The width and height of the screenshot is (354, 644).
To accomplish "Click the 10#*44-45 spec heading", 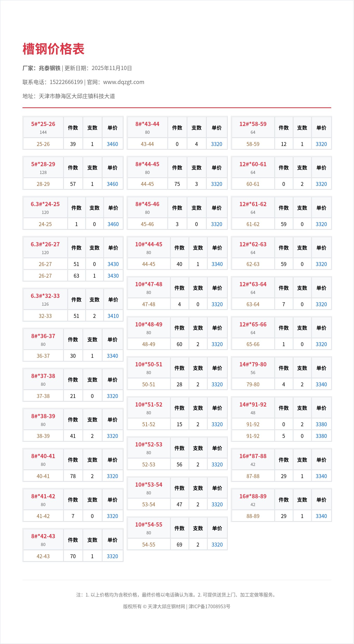I will click(x=149, y=244).
